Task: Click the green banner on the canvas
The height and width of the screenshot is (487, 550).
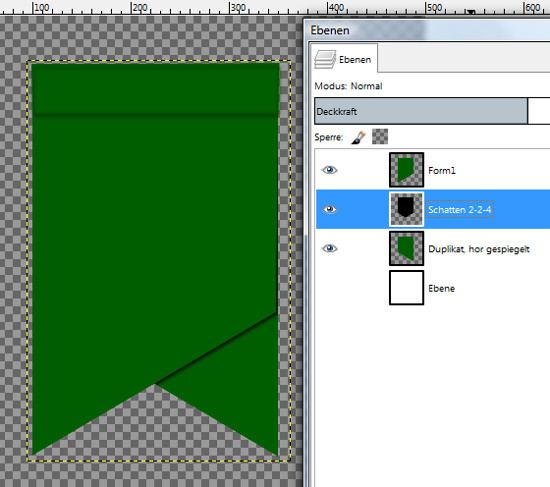Action: tap(155, 246)
